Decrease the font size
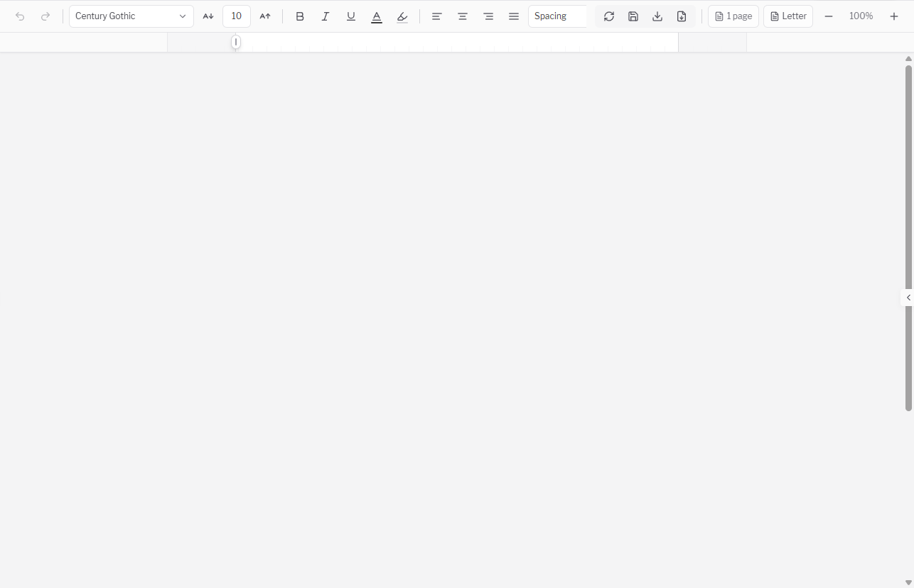The image size is (914, 588). (208, 16)
